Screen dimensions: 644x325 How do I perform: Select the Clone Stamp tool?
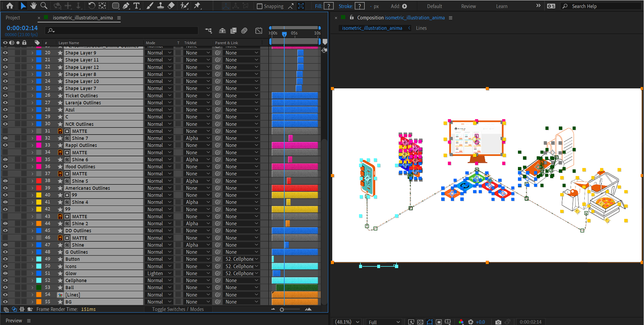point(161,6)
